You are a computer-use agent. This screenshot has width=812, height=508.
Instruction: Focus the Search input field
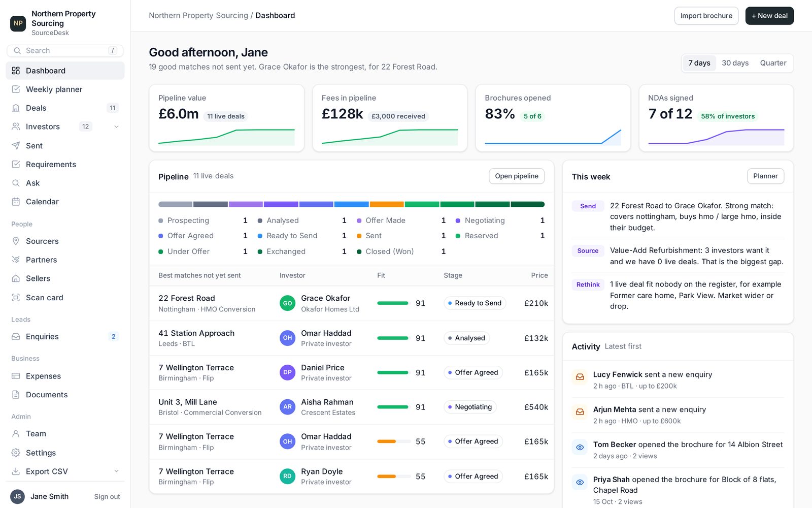click(x=65, y=51)
